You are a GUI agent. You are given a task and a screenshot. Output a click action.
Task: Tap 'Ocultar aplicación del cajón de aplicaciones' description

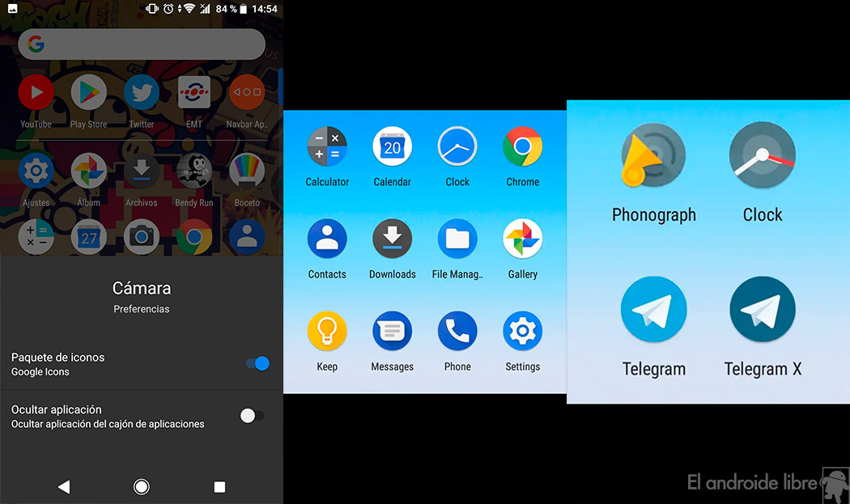108,424
